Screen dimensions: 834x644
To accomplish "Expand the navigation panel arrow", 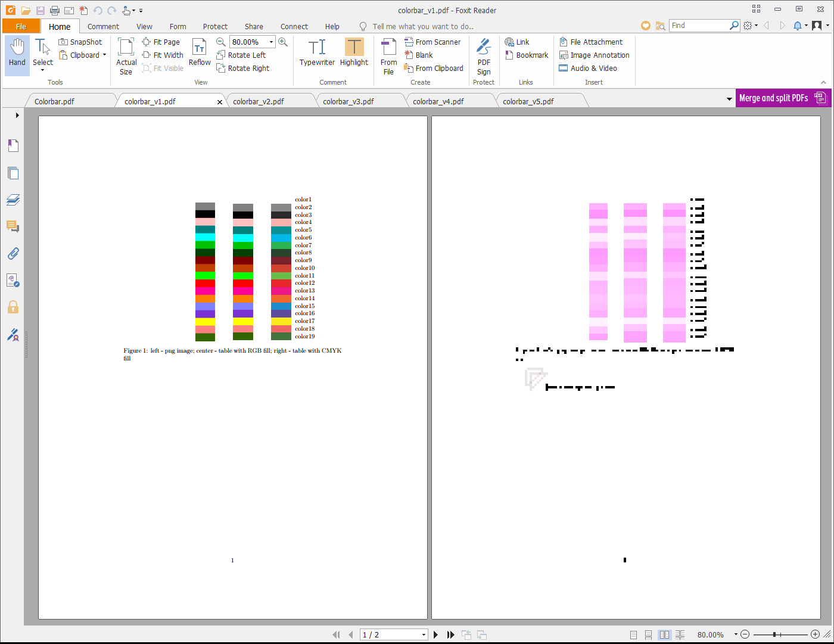I will [x=17, y=115].
